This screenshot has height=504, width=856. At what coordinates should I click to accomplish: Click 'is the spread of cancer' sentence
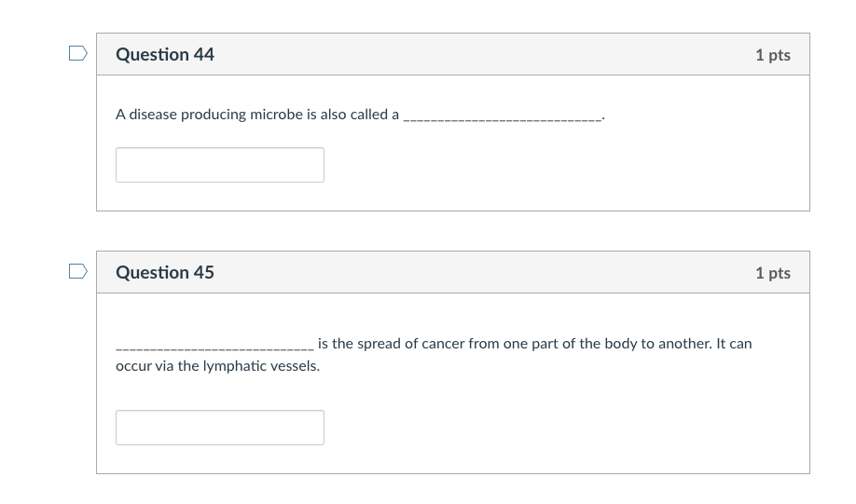tap(534, 344)
